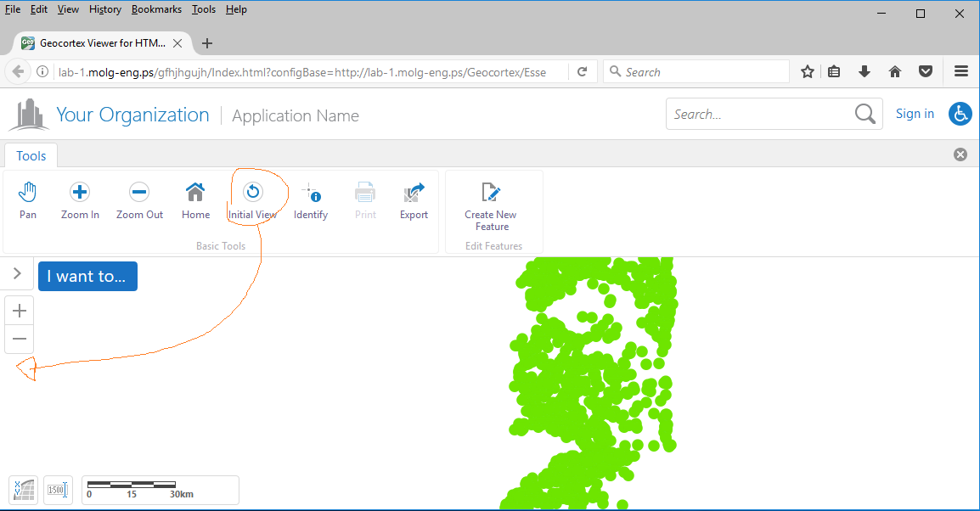Open the coordinates widget icon
This screenshot has height=511, width=980.
pos(24,490)
